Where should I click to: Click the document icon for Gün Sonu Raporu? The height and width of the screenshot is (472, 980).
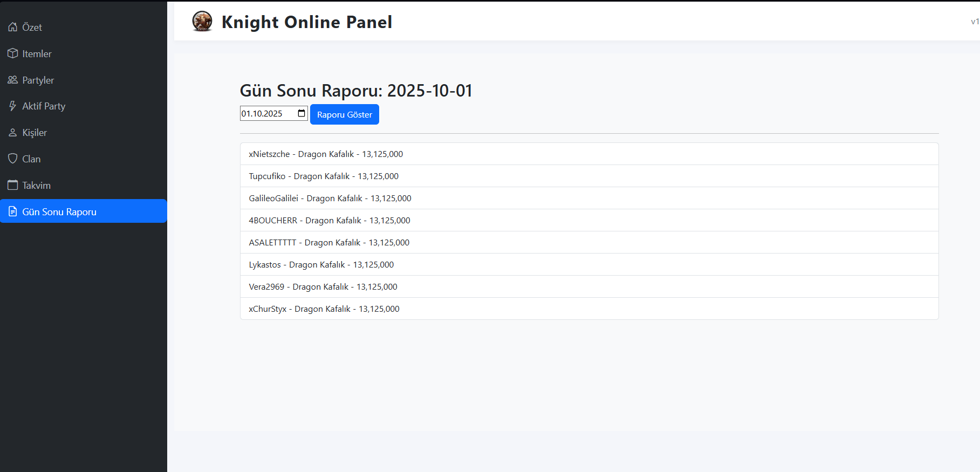coord(12,211)
